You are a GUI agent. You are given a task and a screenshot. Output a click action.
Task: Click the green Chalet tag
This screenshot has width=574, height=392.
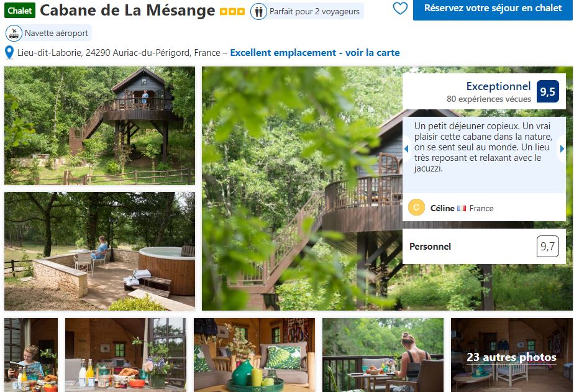coord(20,11)
